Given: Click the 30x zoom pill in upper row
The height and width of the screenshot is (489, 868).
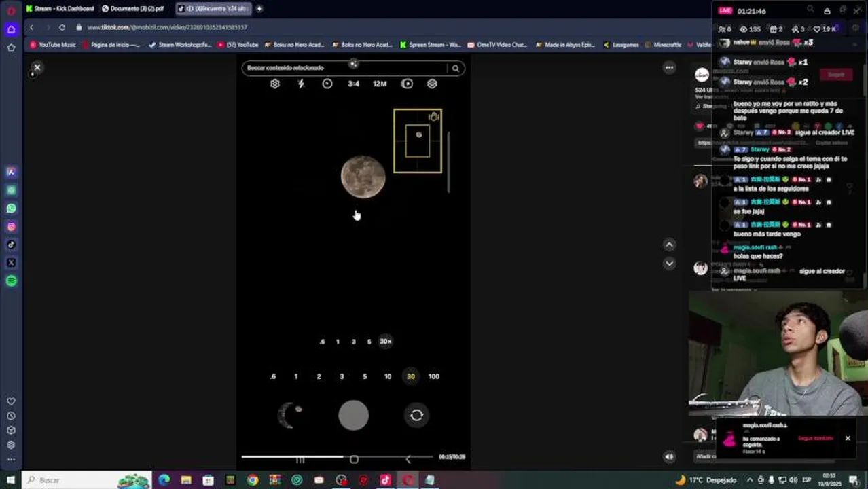Looking at the screenshot, I should 386,342.
